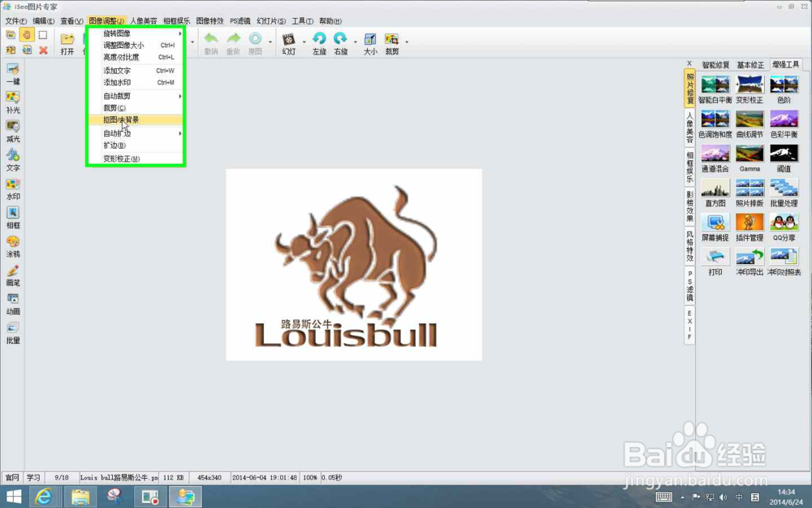Image resolution: width=812 pixels, height=508 pixels.
Task: Open the 动画 animation tool
Action: 13,304
